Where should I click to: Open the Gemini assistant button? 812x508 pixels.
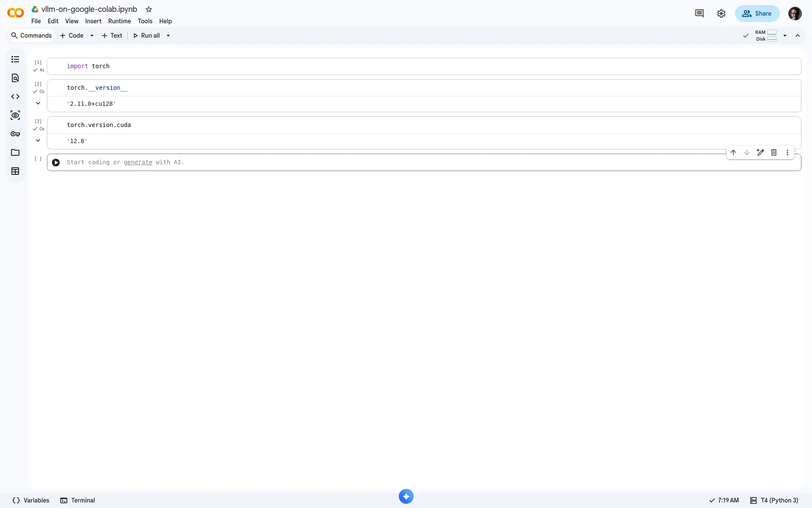pos(406,496)
